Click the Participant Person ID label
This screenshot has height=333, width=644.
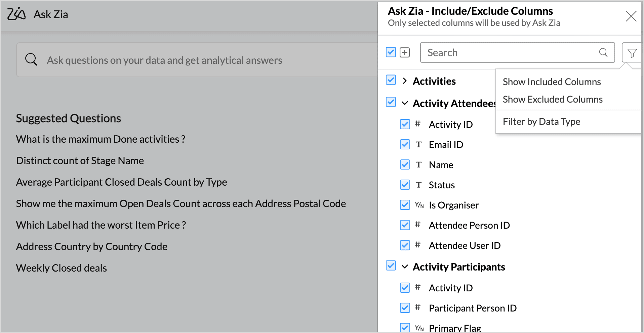click(x=473, y=308)
